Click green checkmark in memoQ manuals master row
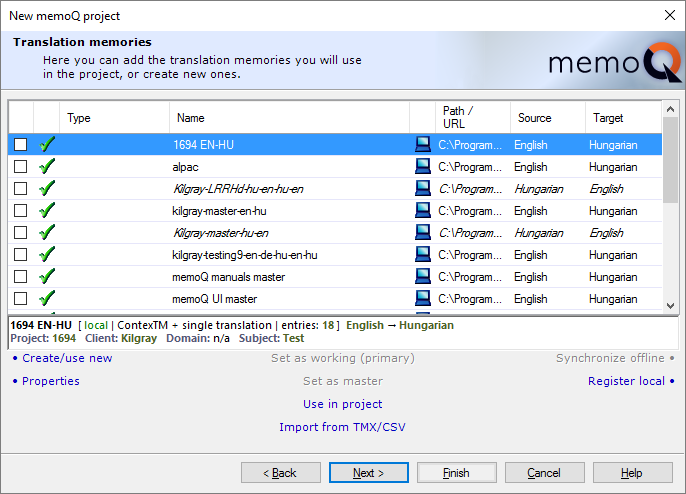 pos(47,277)
